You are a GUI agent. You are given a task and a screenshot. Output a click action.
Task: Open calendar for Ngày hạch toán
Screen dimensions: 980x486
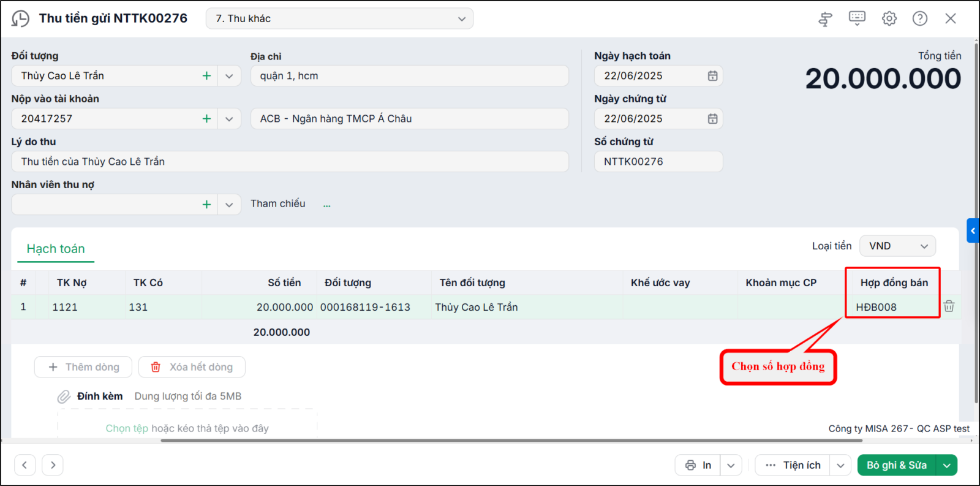tap(712, 76)
